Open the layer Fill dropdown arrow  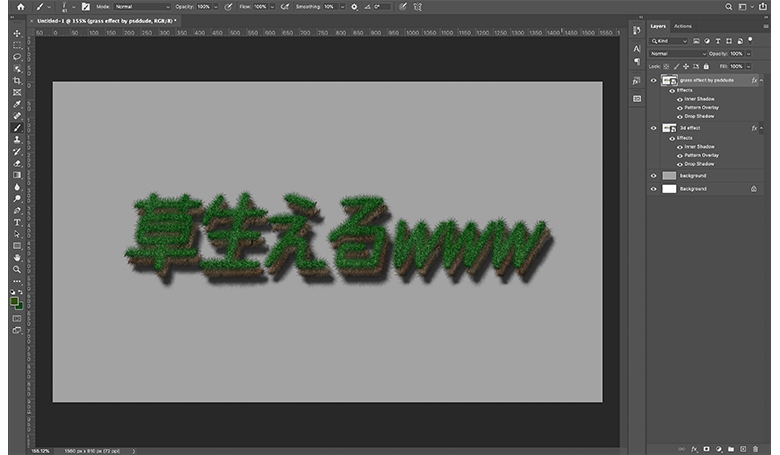click(x=748, y=66)
